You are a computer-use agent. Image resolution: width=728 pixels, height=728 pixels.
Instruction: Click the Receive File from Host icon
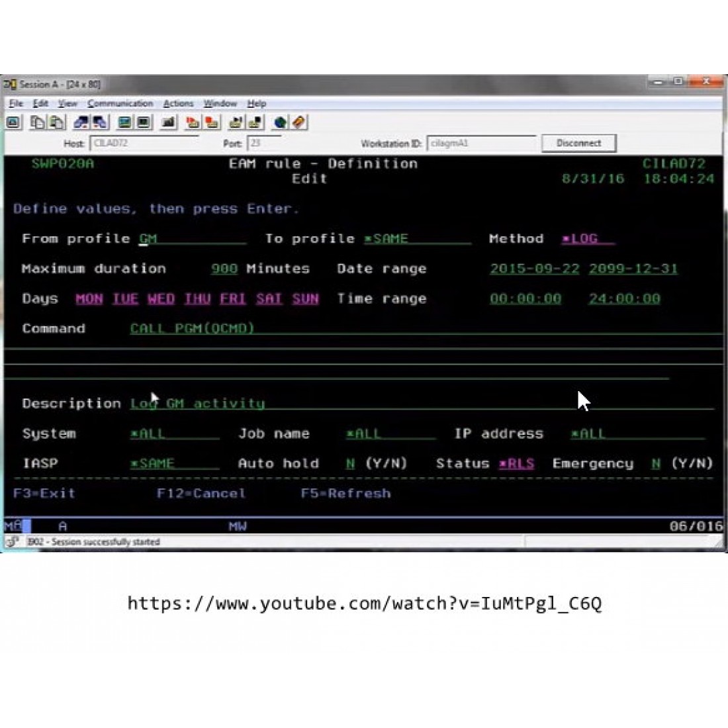point(101,122)
